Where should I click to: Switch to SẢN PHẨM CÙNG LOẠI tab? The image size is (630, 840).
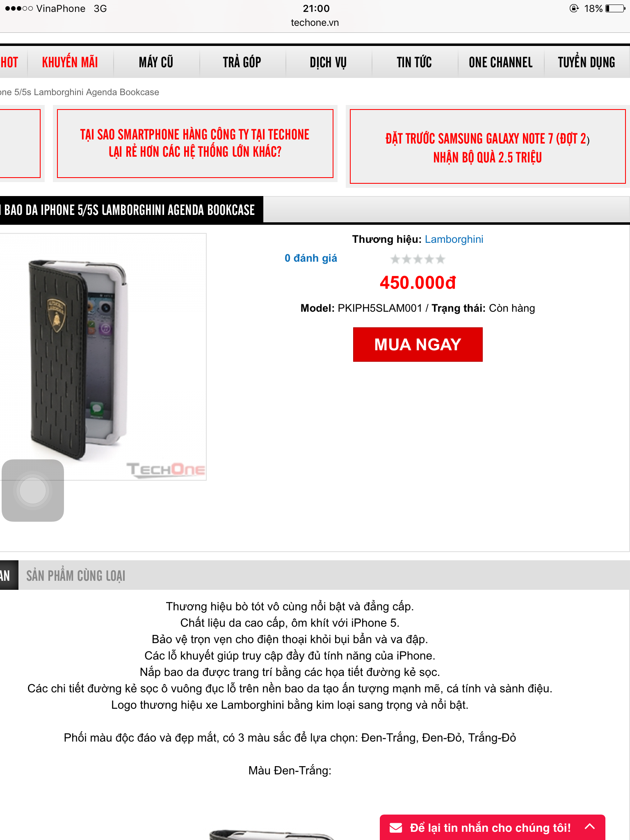coord(76,575)
